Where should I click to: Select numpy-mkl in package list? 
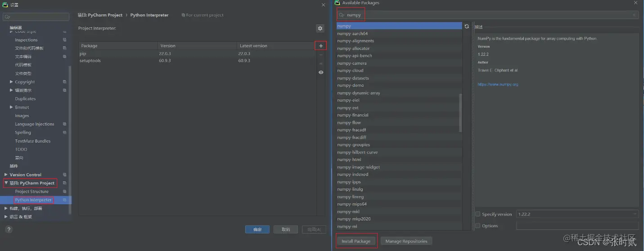[x=399, y=211]
